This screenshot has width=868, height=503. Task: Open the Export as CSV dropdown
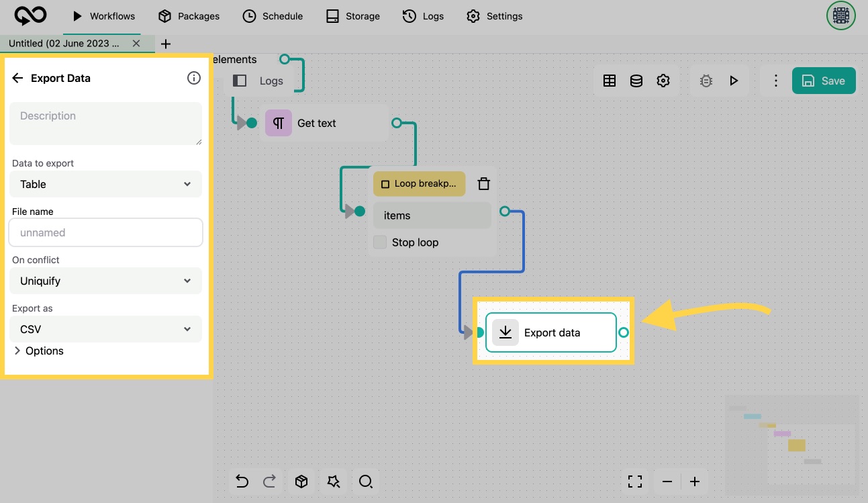(x=105, y=329)
